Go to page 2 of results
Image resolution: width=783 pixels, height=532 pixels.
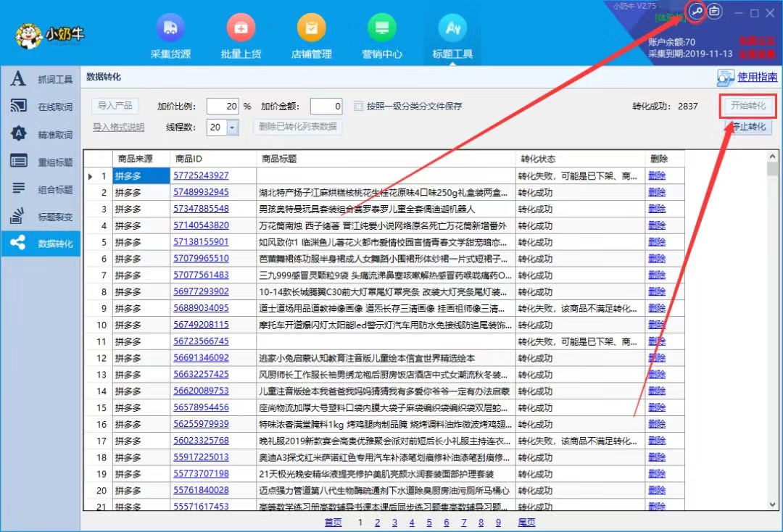click(x=377, y=523)
